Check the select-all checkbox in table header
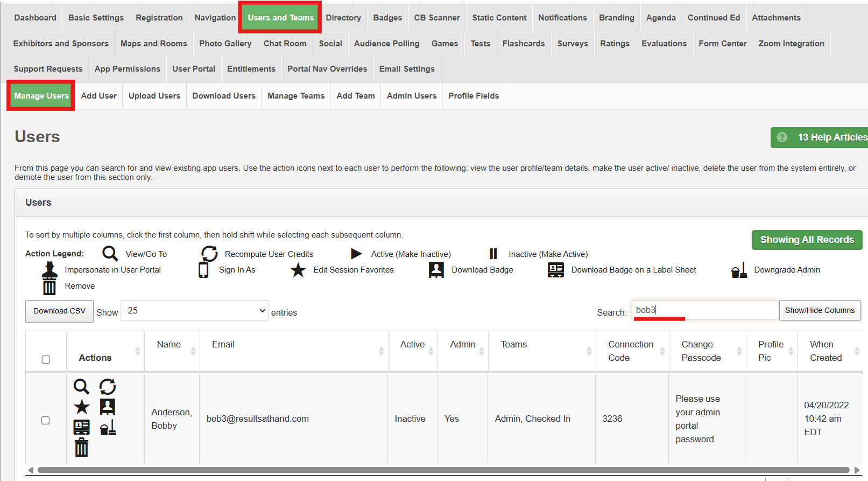868x481 pixels. point(46,359)
